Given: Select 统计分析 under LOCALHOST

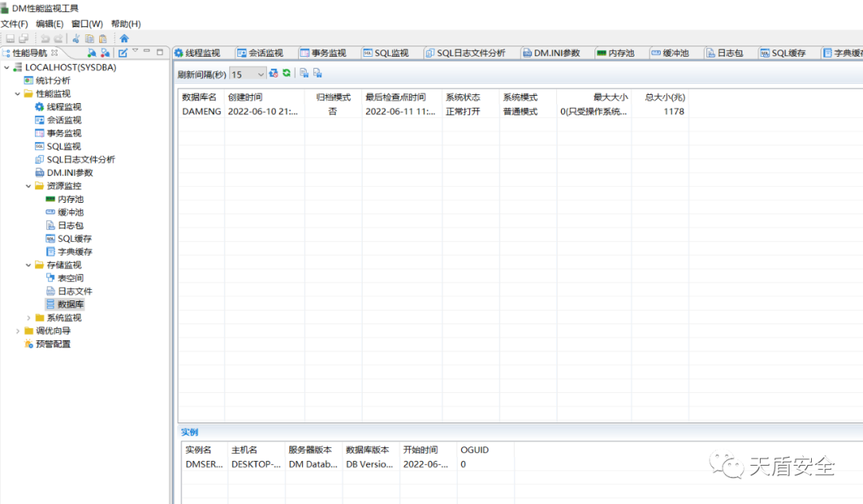Looking at the screenshot, I should tap(53, 81).
